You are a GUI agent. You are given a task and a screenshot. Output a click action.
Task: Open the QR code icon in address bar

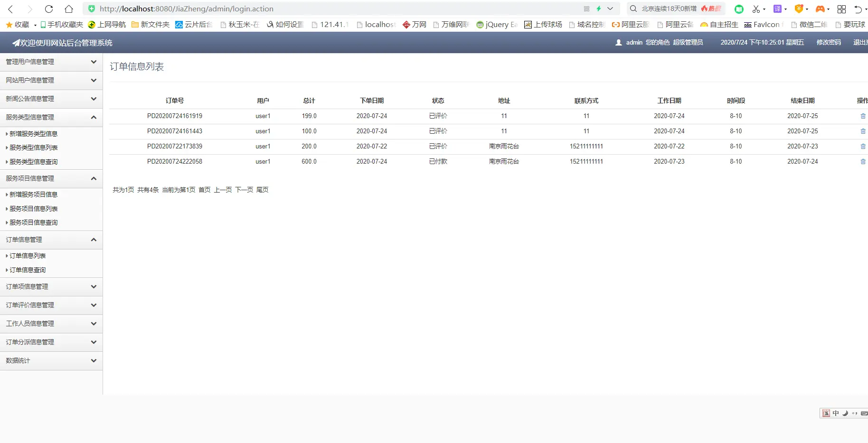click(587, 9)
